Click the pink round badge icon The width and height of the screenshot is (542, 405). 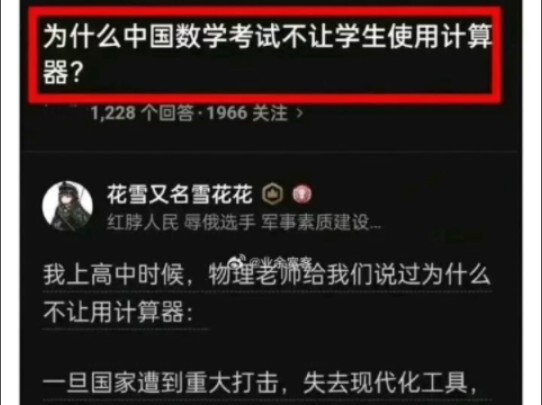click(302, 194)
